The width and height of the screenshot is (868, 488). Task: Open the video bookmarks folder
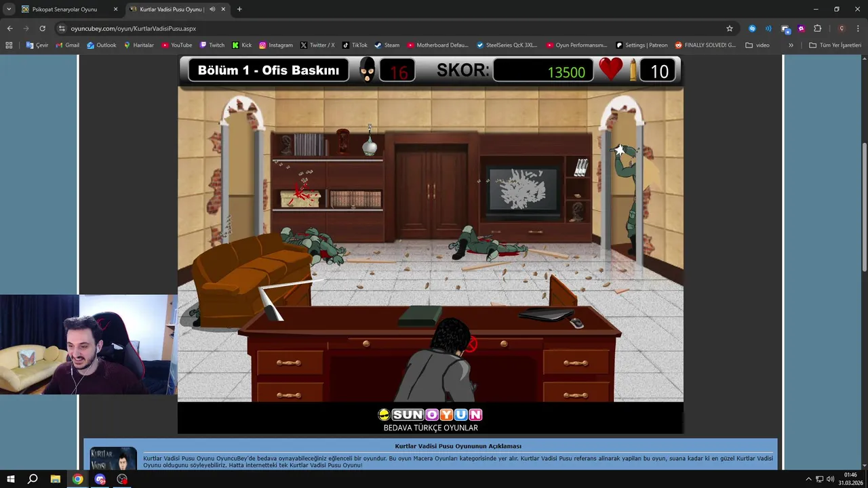(x=757, y=45)
